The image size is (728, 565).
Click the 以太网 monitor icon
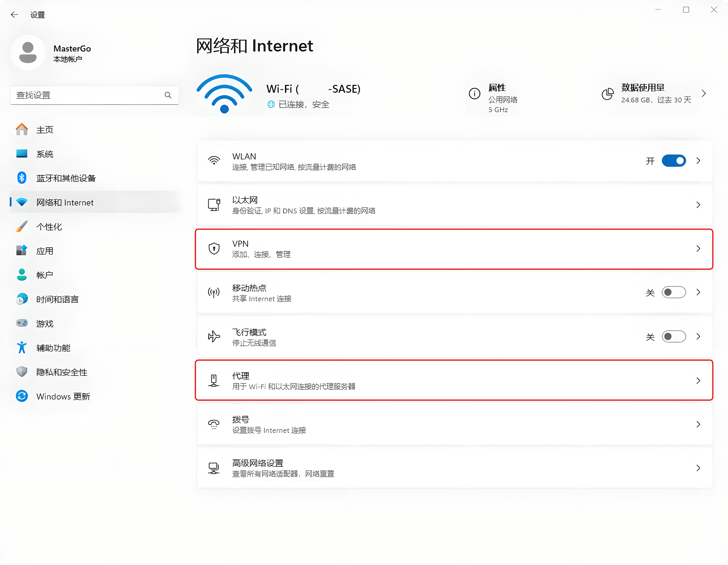(x=214, y=205)
